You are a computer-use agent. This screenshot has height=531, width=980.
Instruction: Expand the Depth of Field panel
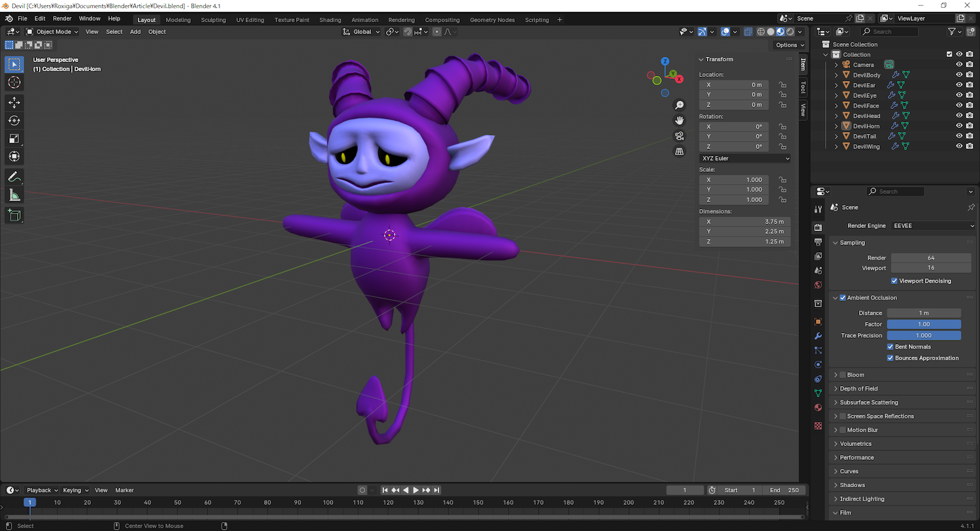pos(858,389)
